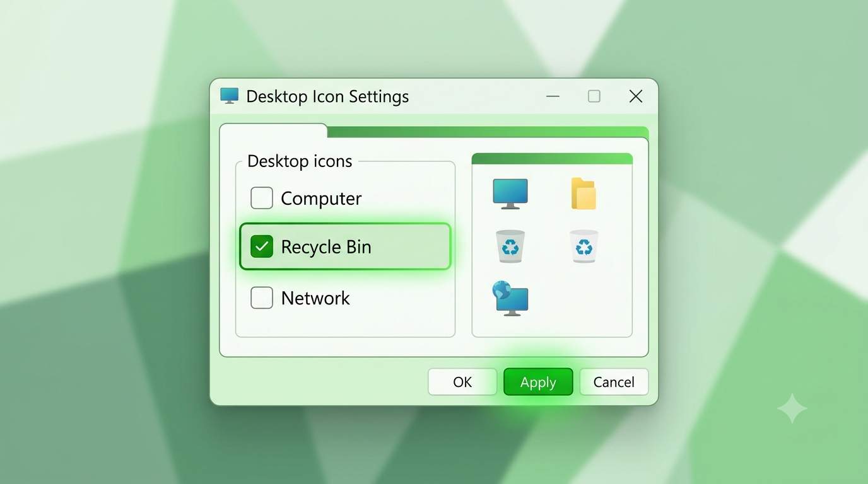Select the blank tab above Desktop icons
Image resolution: width=868 pixels, height=484 pixels.
click(273, 131)
